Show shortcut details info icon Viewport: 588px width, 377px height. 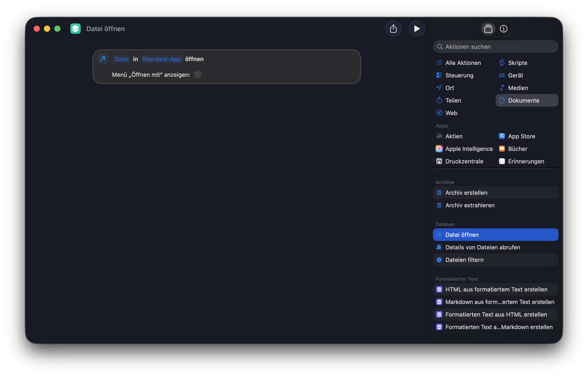tap(504, 29)
